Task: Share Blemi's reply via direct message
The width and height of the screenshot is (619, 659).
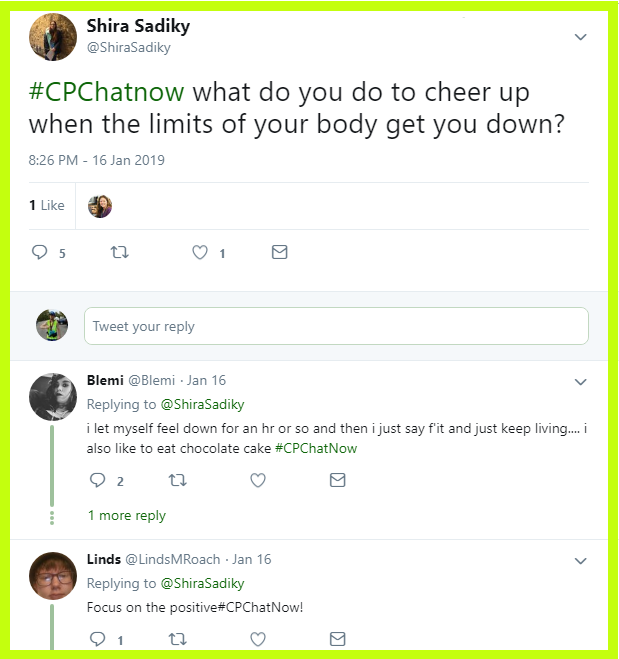Action: pos(338,481)
